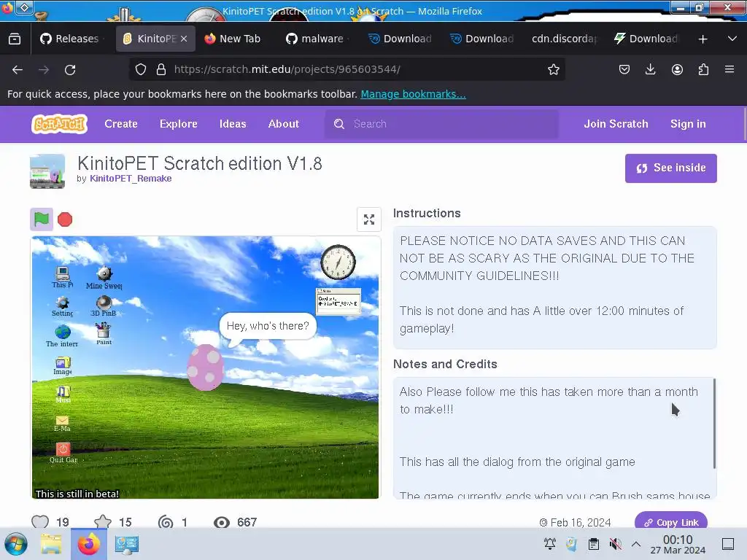
Task: View remixes via spiral icon
Action: 166,522
